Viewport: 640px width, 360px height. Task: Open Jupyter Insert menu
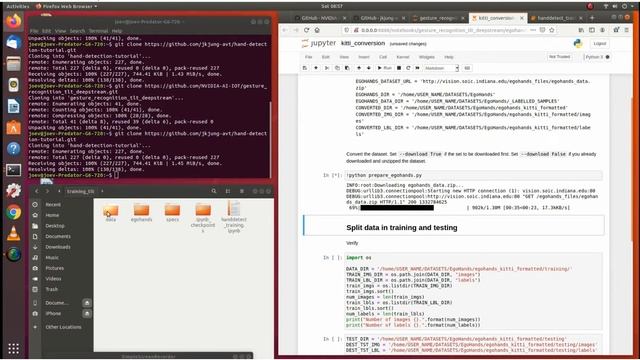[364, 57]
